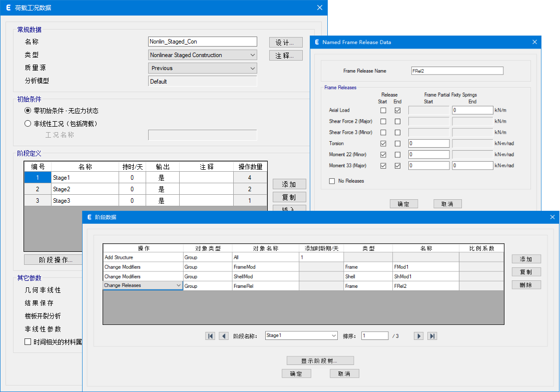
Task: Enable the Shear Force 2 (Major) Start release
Action: 383,122
